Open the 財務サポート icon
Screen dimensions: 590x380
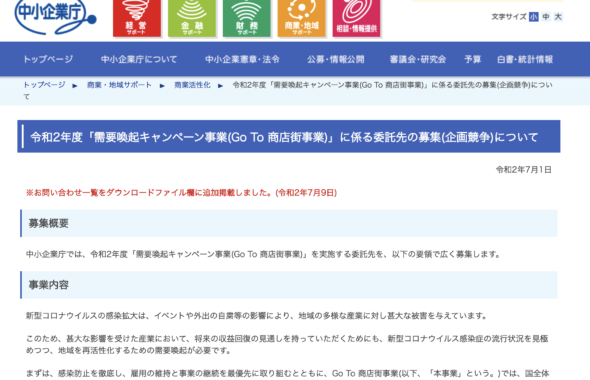pos(247,18)
